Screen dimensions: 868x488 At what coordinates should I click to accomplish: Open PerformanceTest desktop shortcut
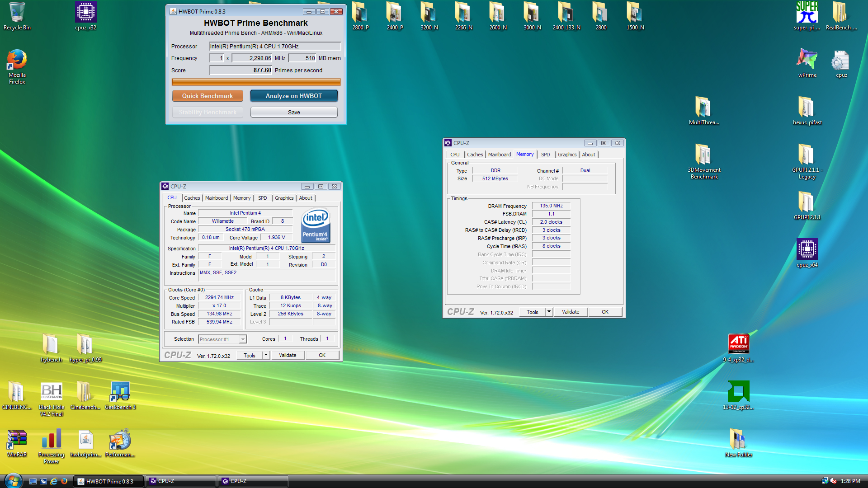coord(120,443)
